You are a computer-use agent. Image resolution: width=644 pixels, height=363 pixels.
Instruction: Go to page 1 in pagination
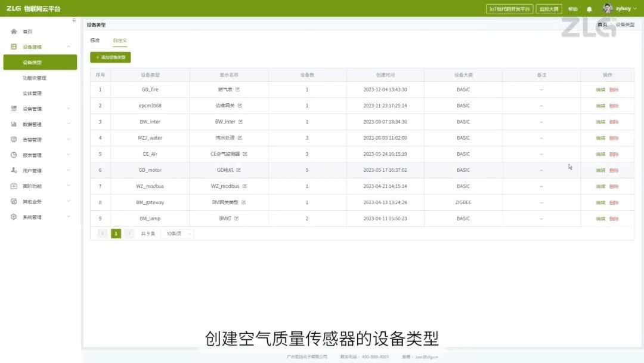pyautogui.click(x=116, y=233)
